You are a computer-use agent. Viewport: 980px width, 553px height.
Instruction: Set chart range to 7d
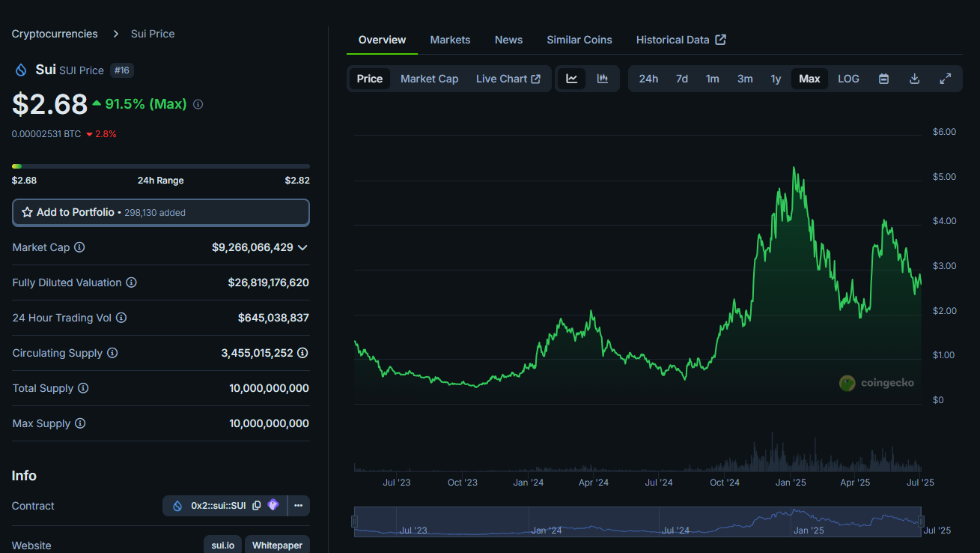[682, 79]
